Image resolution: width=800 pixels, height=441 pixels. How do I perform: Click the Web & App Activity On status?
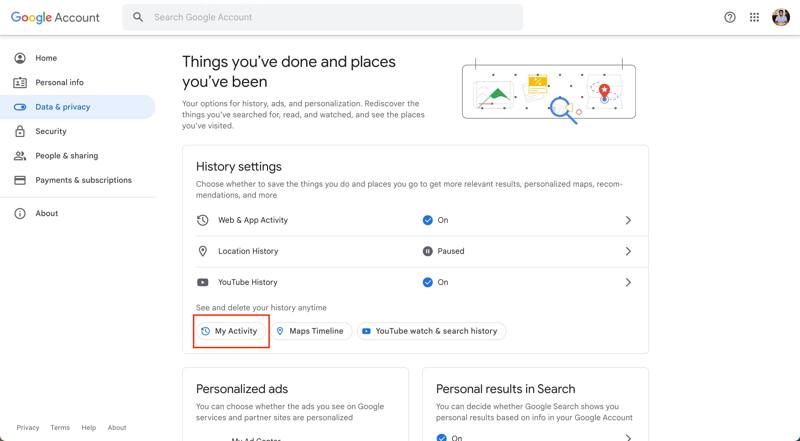pyautogui.click(x=436, y=220)
